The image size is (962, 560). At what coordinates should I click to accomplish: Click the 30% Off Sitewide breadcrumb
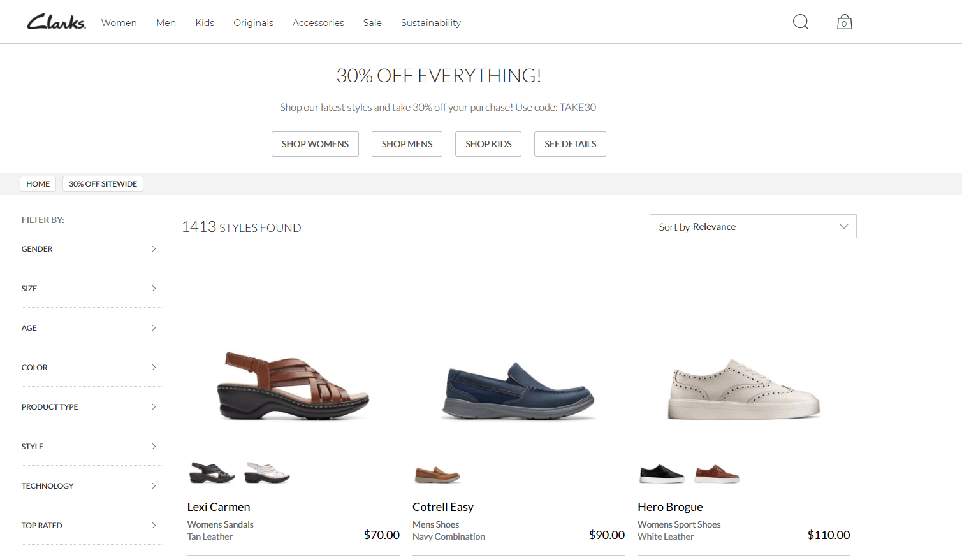point(103,184)
